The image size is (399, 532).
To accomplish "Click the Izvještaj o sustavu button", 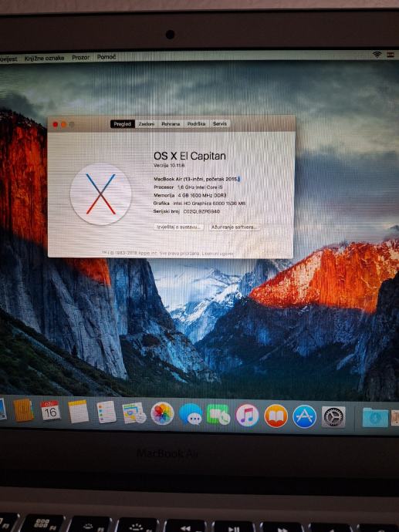I will 178,227.
